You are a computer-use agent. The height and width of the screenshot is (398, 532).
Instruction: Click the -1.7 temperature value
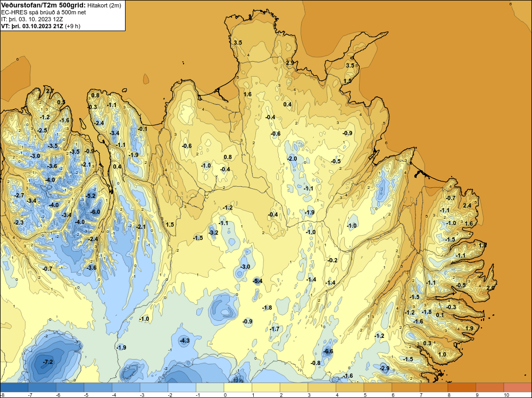pyautogui.click(x=275, y=329)
